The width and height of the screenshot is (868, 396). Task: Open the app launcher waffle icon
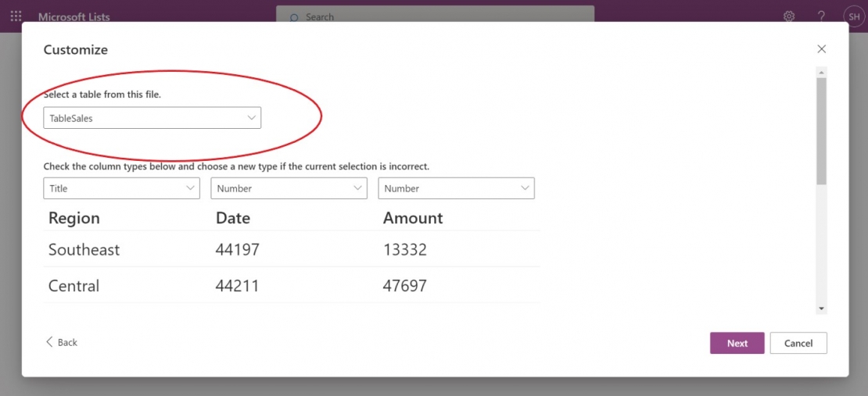click(16, 16)
